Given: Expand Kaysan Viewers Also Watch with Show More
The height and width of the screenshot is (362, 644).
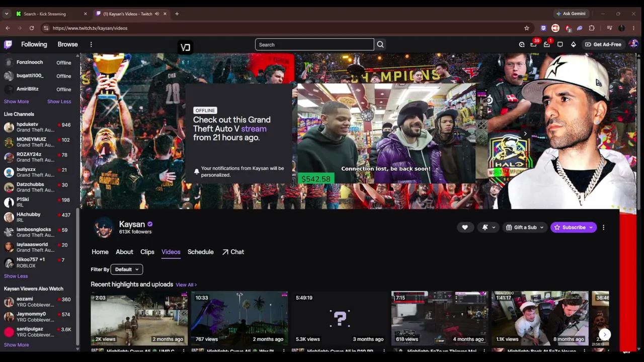Looking at the screenshot, I should coord(17,345).
